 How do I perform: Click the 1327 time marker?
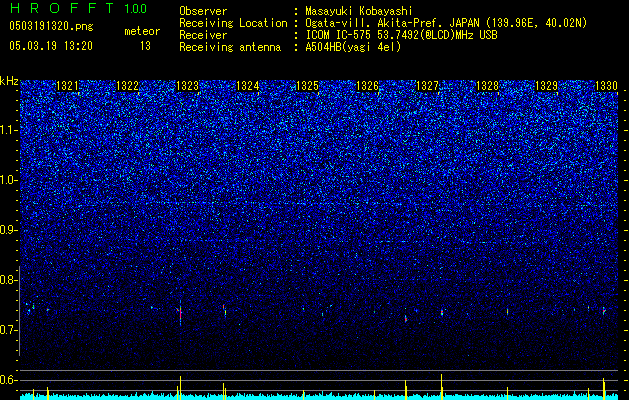point(428,86)
